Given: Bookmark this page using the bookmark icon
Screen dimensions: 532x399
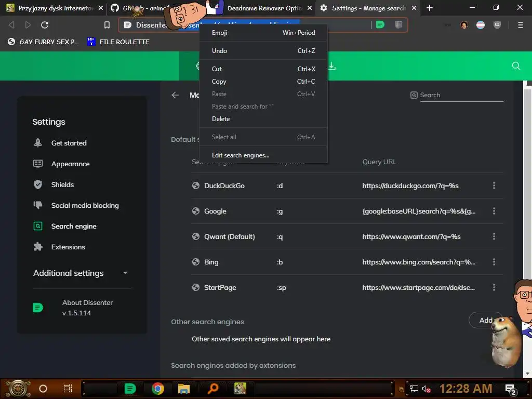Looking at the screenshot, I should (x=107, y=25).
